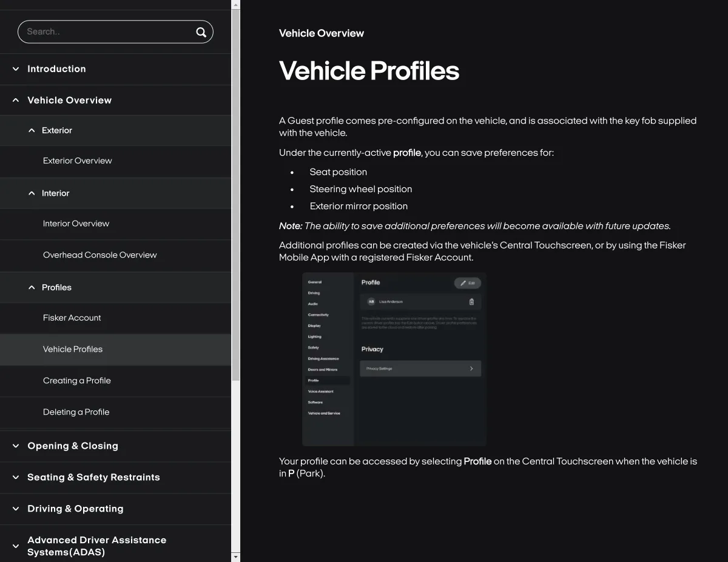The image size is (728, 562).
Task: Expand Seating & Safety Restraints chevron
Action: coord(16,477)
